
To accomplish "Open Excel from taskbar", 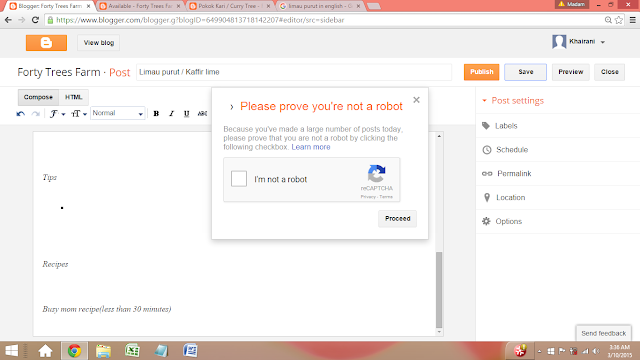I will tap(132, 351).
